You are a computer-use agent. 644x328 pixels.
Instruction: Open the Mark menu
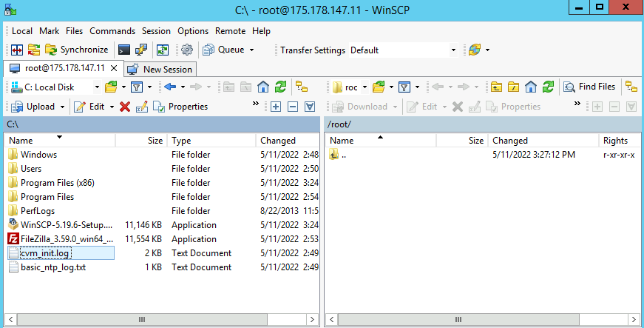(50, 31)
